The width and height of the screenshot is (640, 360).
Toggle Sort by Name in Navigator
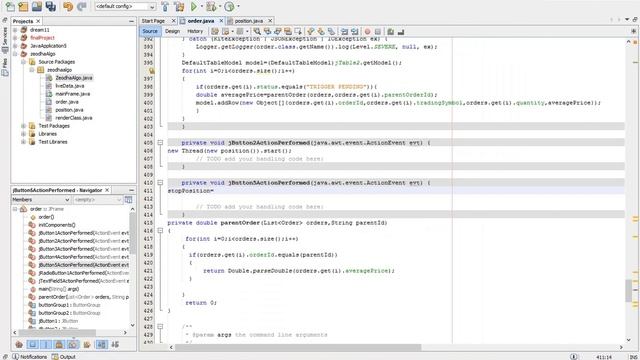click(x=102, y=345)
